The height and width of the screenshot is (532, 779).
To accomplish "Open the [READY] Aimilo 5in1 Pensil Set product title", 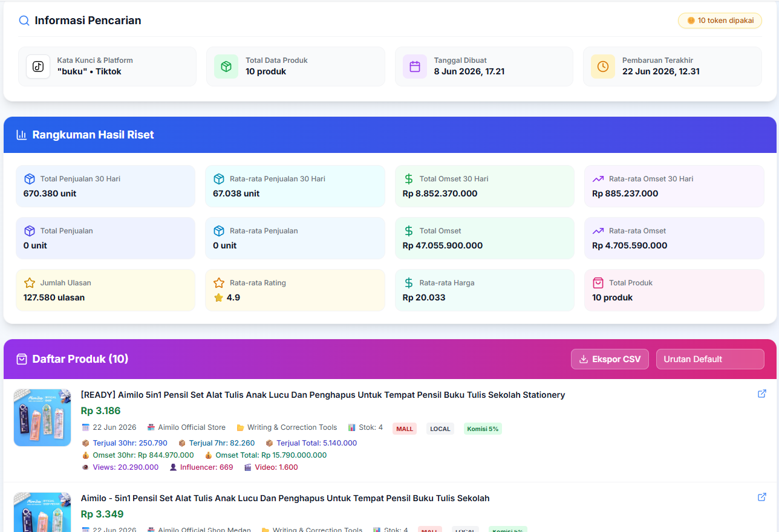I will (x=323, y=395).
